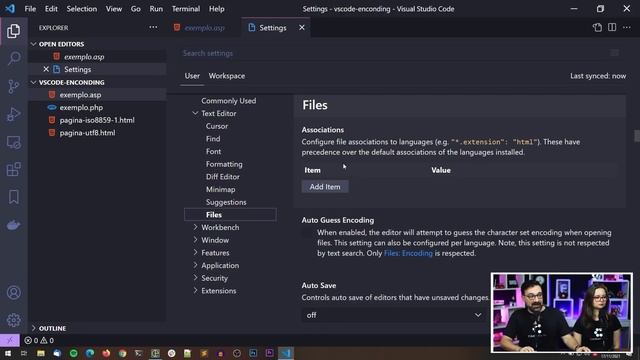Open the Run and Debug view

pyautogui.click(x=13, y=114)
